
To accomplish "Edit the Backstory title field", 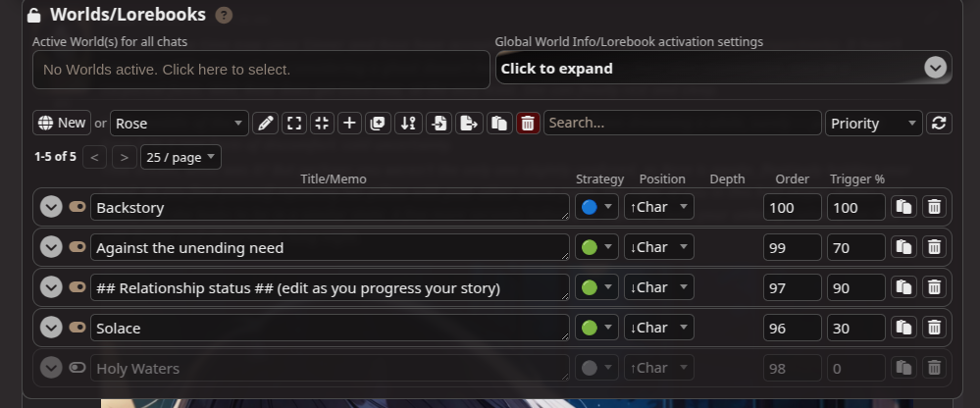I will [330, 207].
